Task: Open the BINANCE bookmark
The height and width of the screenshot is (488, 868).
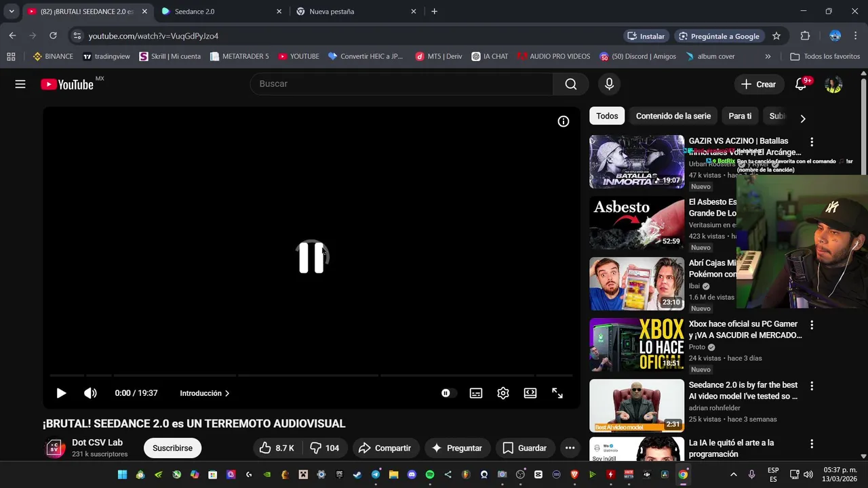Action: [53, 56]
